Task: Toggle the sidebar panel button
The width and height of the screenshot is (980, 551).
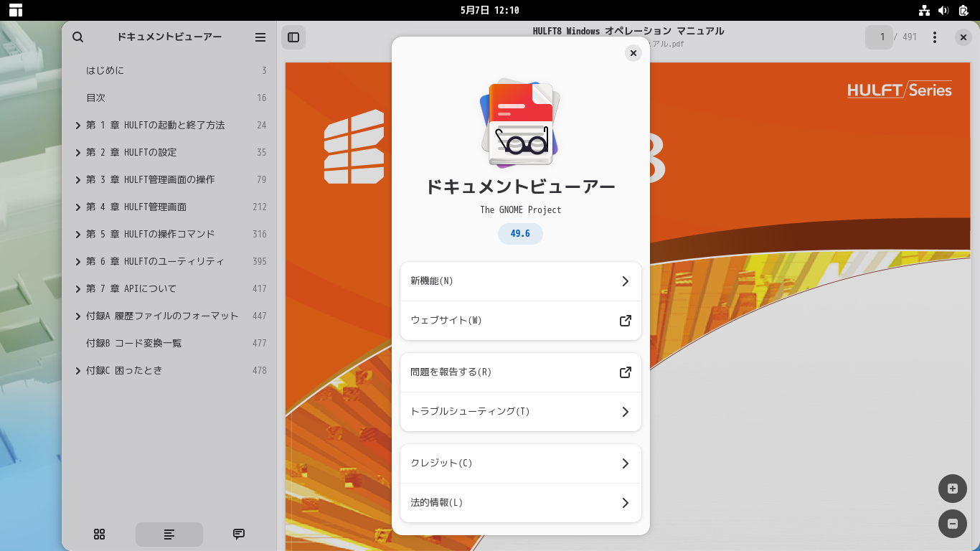Action: (293, 37)
